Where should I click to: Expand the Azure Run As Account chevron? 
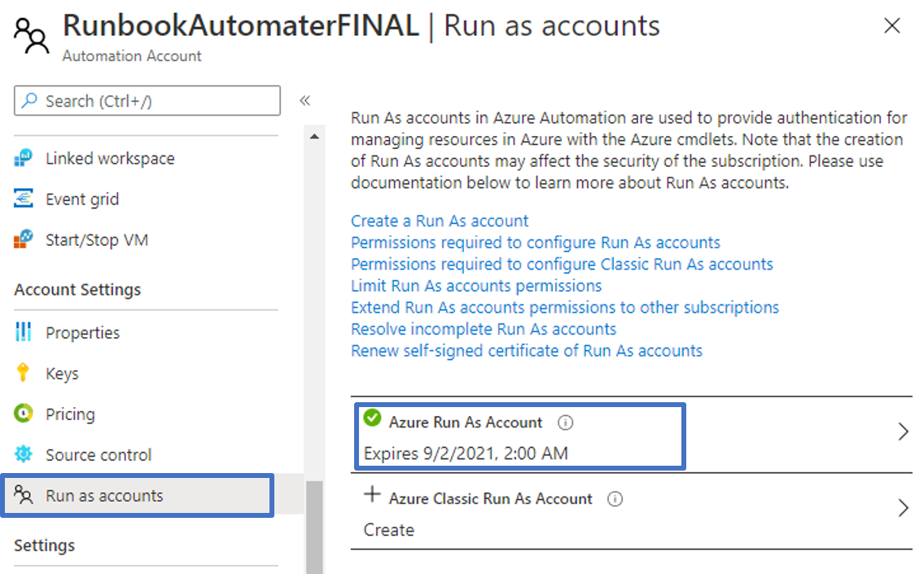903,432
